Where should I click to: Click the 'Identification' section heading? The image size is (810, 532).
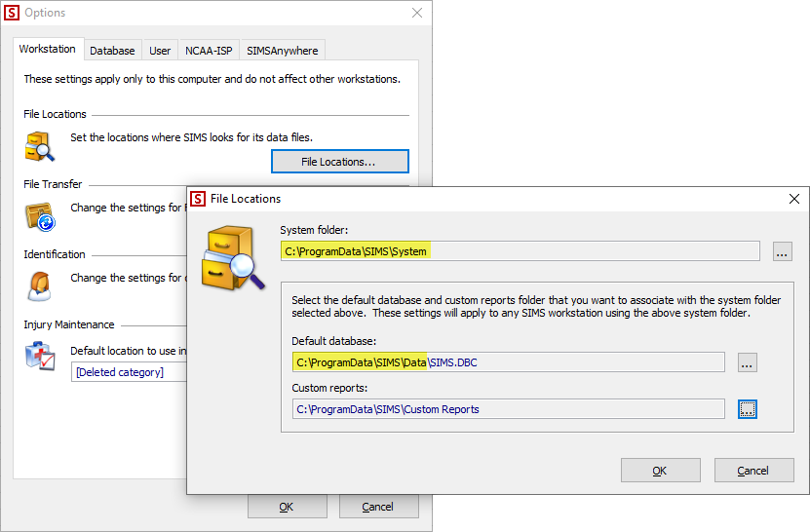pyautogui.click(x=55, y=254)
